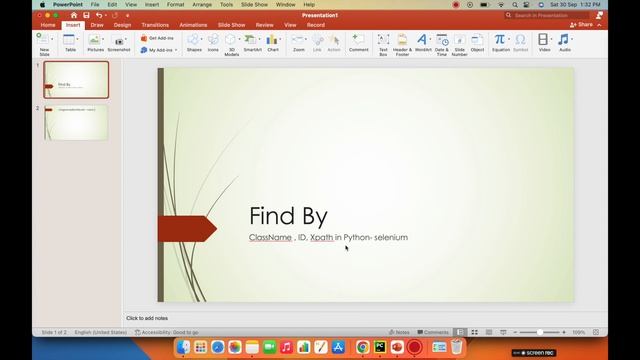
Task: Switch to Normal view in status bar
Action: (460, 332)
